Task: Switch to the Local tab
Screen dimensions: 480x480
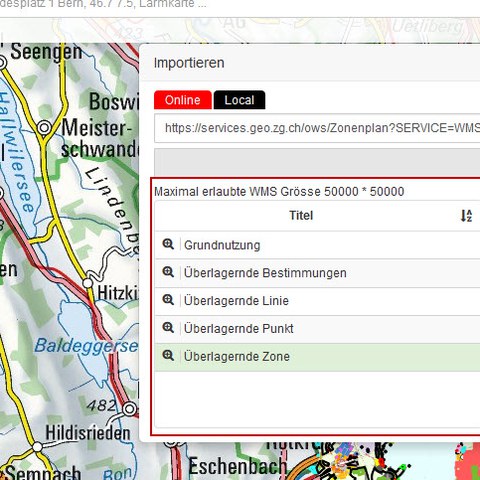Action: point(239,100)
